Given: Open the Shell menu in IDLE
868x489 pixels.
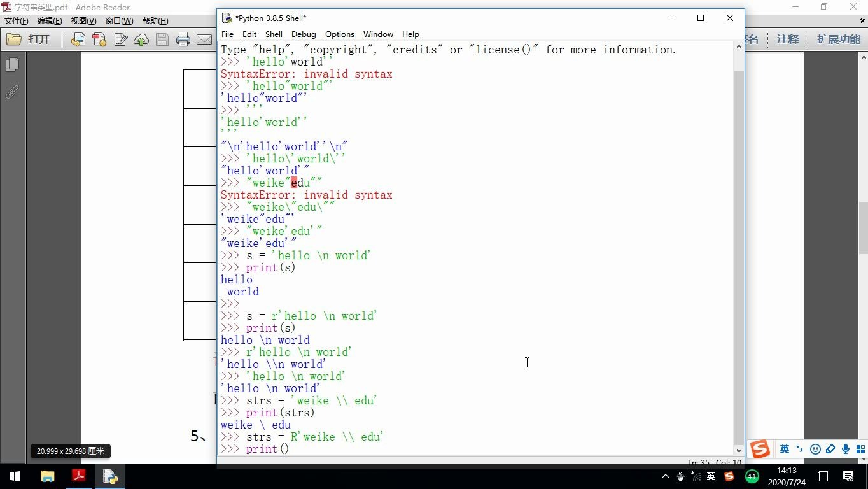Looking at the screenshot, I should pyautogui.click(x=274, y=34).
